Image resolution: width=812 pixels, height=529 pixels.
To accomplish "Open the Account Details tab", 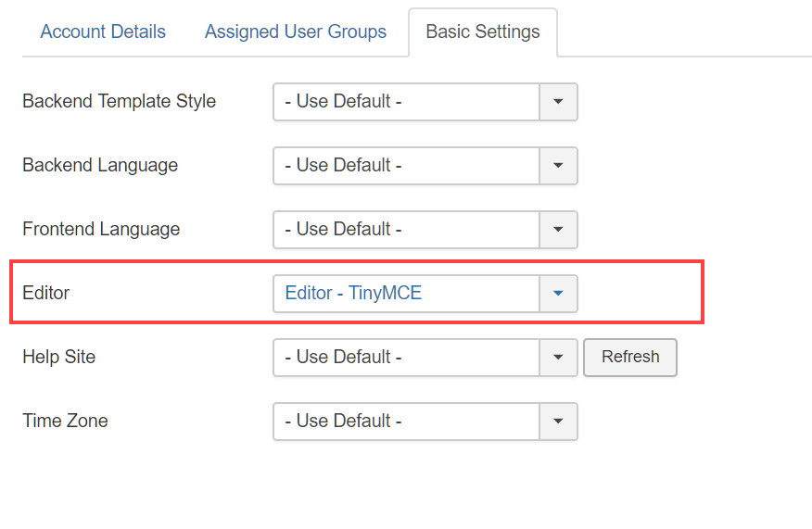I will [x=103, y=31].
